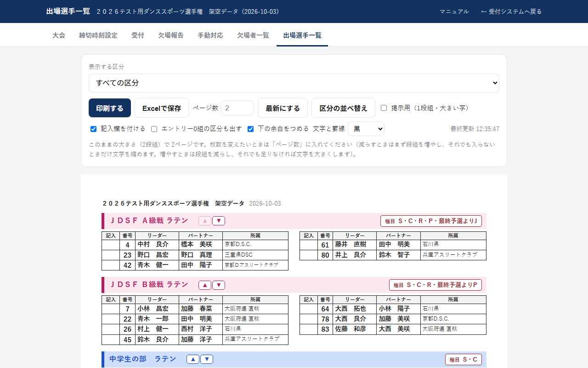Toggle 記入欄を付ける checkbox
588x368 pixels.
(93, 129)
